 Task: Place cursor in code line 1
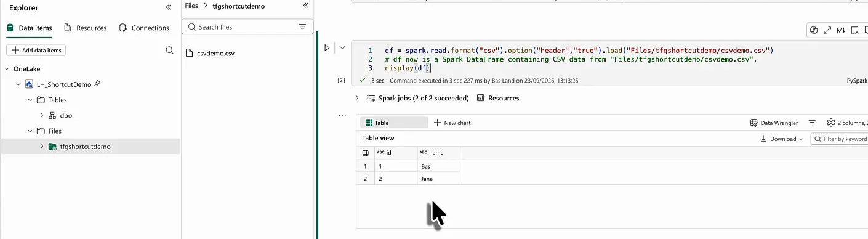coord(579,50)
